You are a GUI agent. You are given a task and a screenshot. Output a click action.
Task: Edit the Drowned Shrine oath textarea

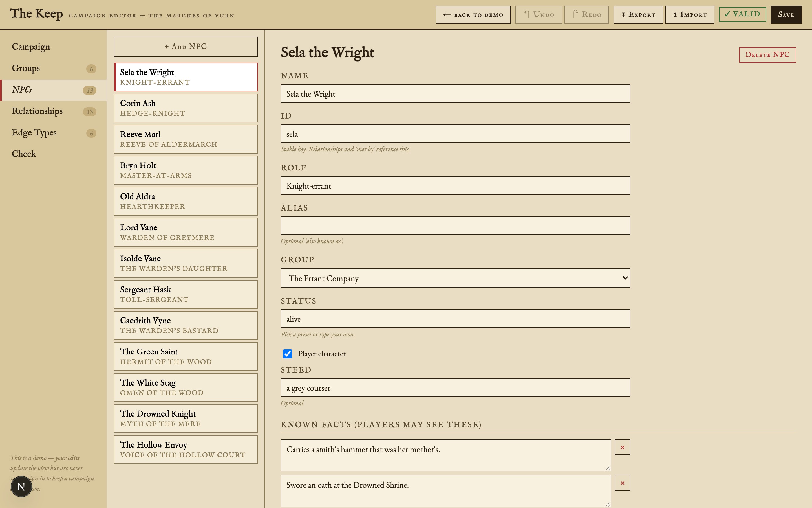tap(446, 491)
